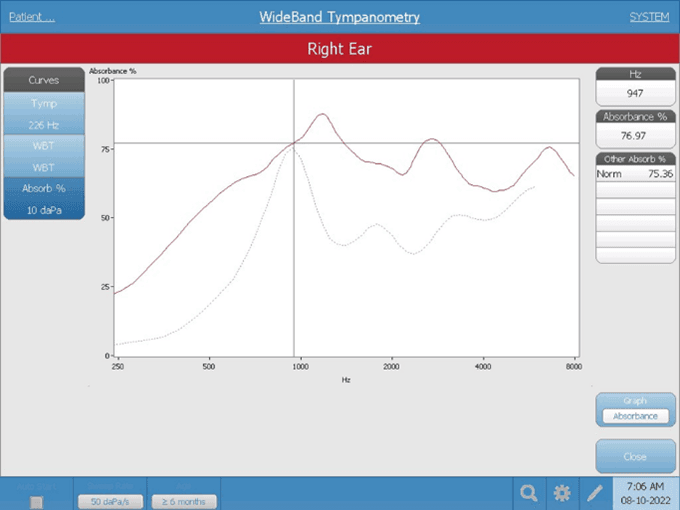
Task: Select the Norm row in Other Absorb %
Action: pyautogui.click(x=634, y=174)
